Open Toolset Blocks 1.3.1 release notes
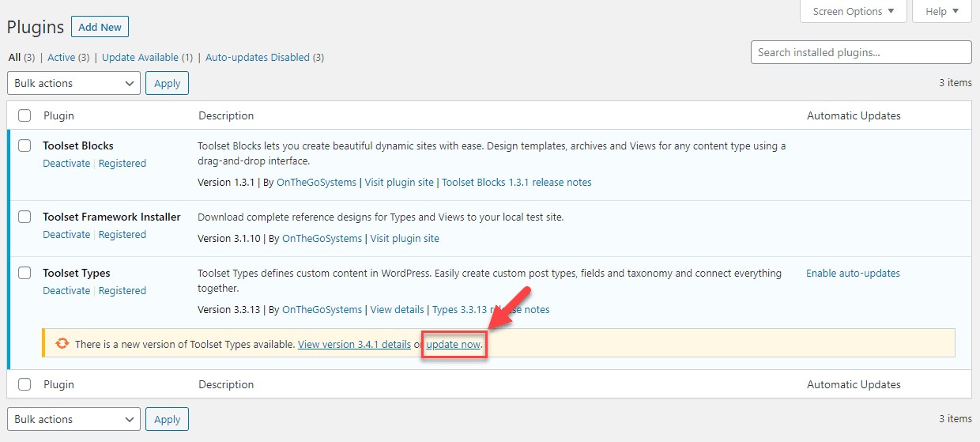Image resolution: width=980 pixels, height=442 pixels. click(517, 182)
